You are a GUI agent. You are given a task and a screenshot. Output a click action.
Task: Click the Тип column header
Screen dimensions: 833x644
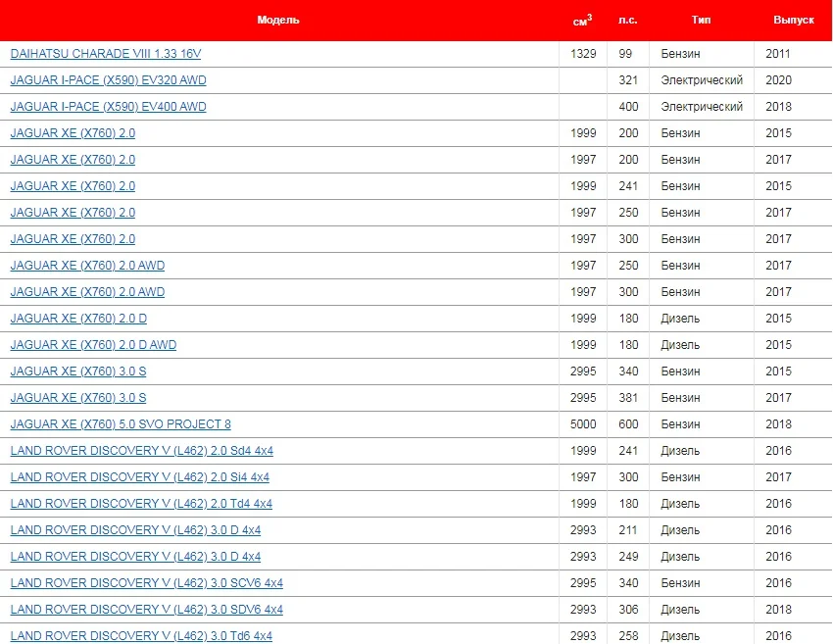tap(702, 21)
